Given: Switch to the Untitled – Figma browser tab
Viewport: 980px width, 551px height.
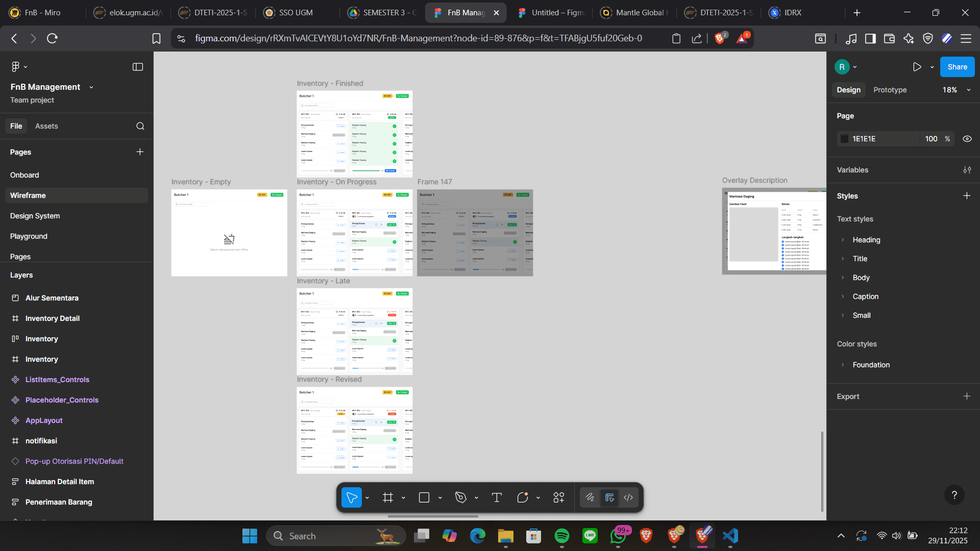Looking at the screenshot, I should coord(552,13).
